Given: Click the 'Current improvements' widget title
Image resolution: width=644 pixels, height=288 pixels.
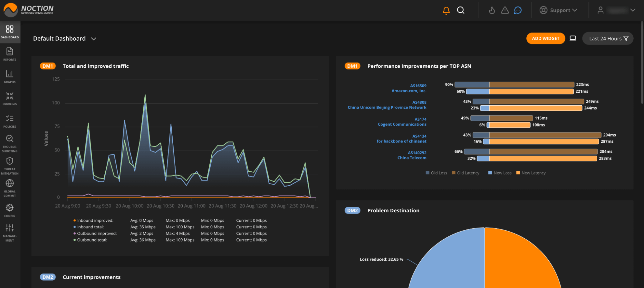Looking at the screenshot, I should (91, 277).
